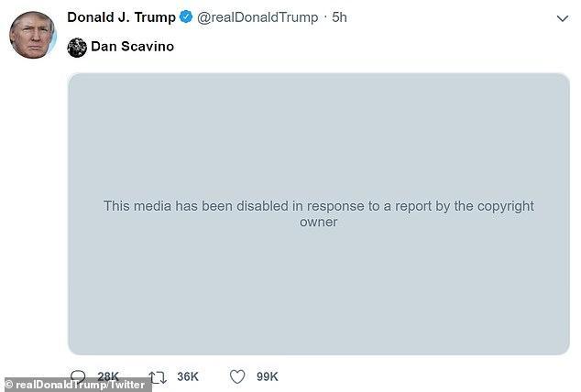Click 'Twitter' in the watermark caption
This screenshot has width=581, height=392.
(x=127, y=385)
